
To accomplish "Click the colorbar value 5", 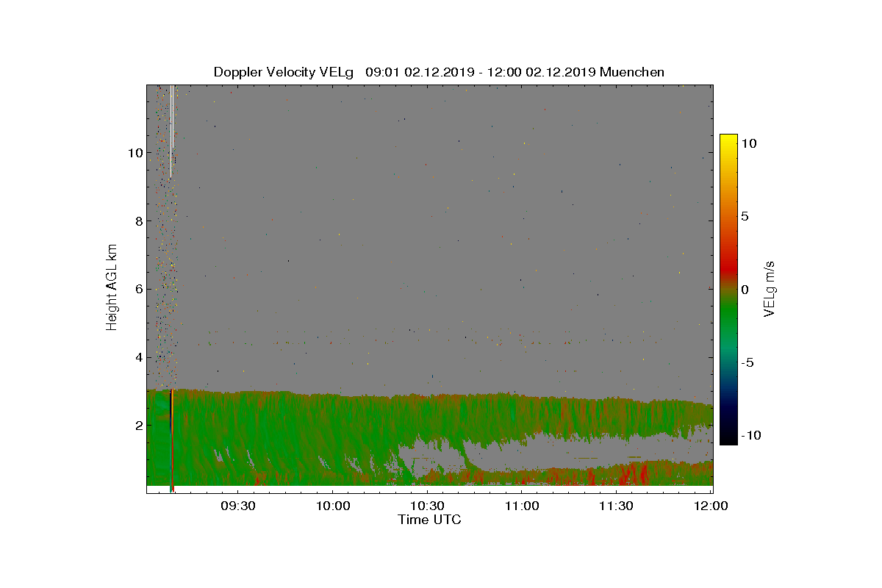I will (x=745, y=217).
